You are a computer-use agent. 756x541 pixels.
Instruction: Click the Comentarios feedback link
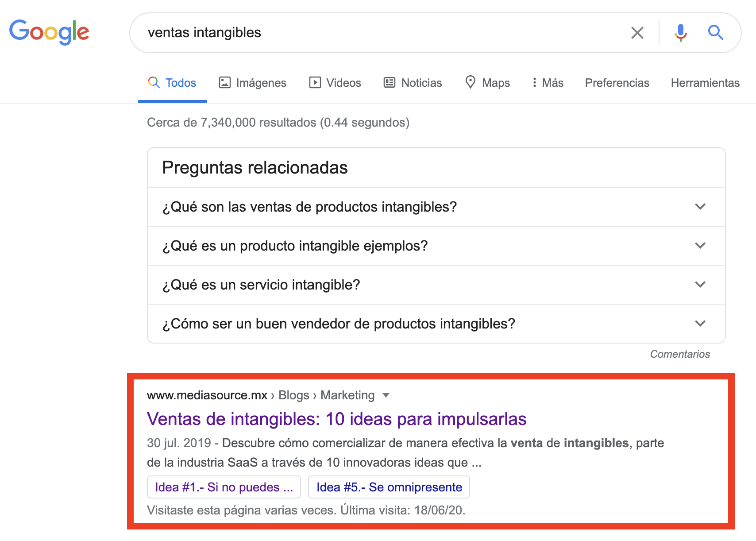click(679, 354)
